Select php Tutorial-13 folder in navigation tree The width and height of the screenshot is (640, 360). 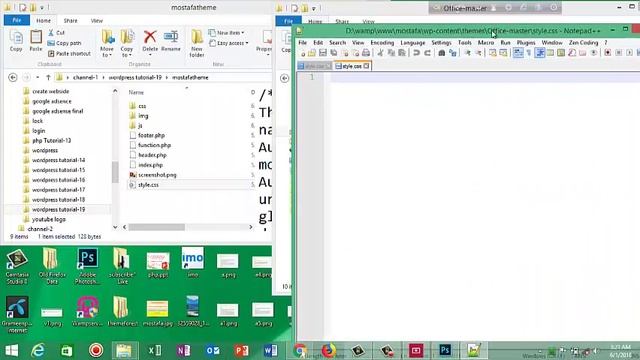(51, 140)
